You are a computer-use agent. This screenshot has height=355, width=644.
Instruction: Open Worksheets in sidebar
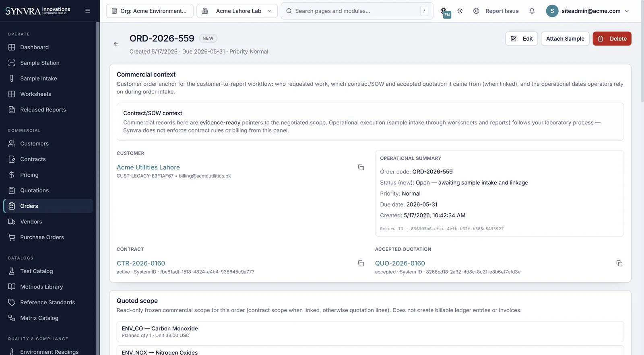point(48,94)
